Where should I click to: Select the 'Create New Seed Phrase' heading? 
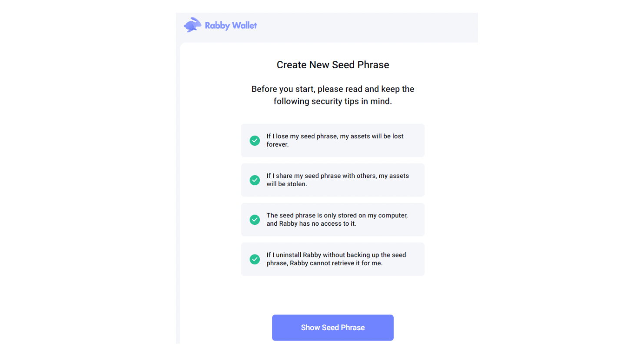coord(333,65)
